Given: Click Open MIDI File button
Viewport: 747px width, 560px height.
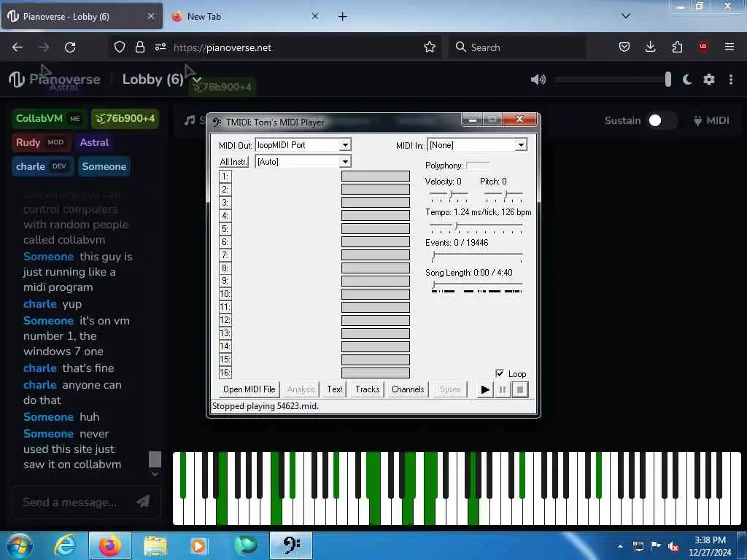Looking at the screenshot, I should (x=249, y=389).
